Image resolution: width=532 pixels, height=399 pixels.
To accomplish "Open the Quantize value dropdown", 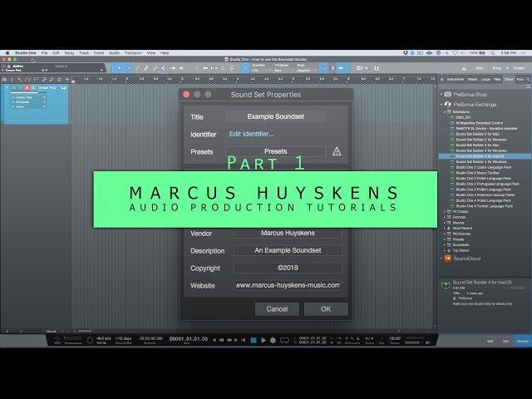I will tap(261, 70).
